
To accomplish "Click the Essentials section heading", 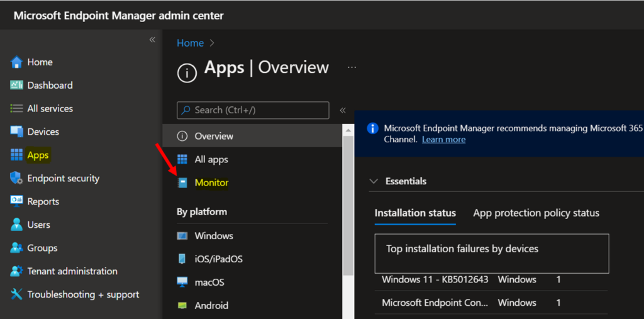I will tap(406, 181).
